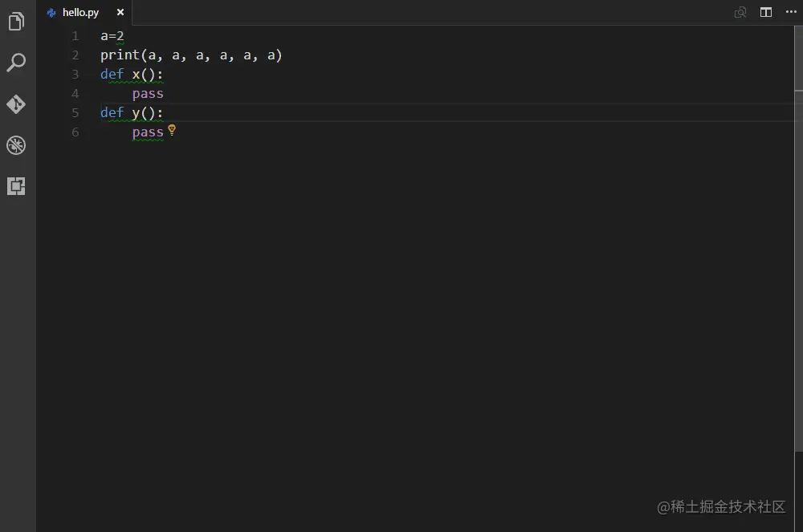The height and width of the screenshot is (532, 803).
Task: Open the Extensions view in the activity bar
Action: tap(16, 187)
